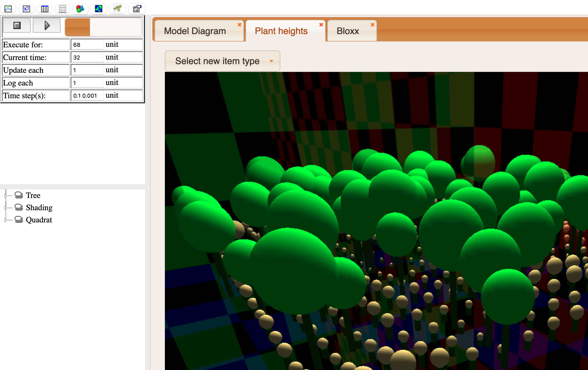Edit the Time step(s) value field

pos(87,96)
